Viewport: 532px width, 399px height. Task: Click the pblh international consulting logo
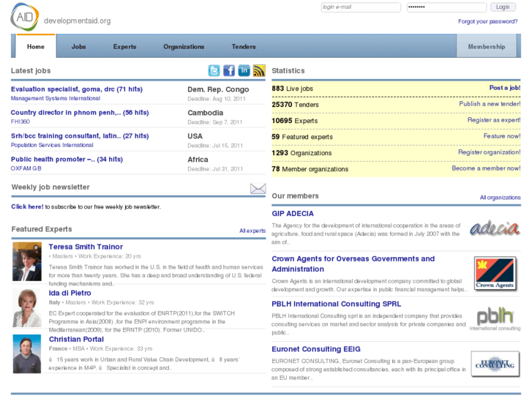click(x=495, y=318)
